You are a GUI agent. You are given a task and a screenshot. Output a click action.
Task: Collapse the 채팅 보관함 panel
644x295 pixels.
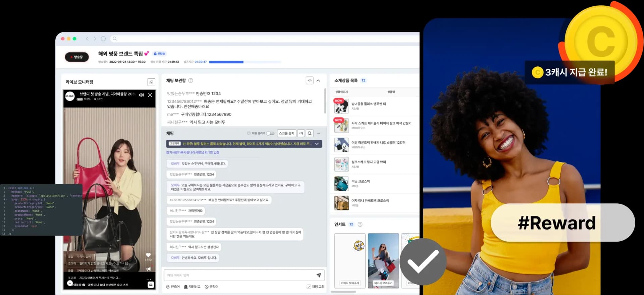pyautogui.click(x=318, y=81)
